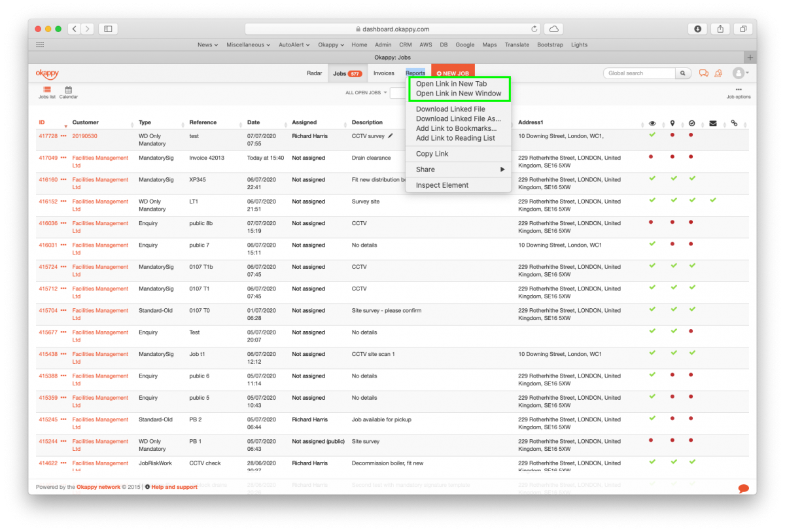This screenshot has width=785, height=532.
Task: Expand the user account dropdown arrow
Action: (x=748, y=73)
